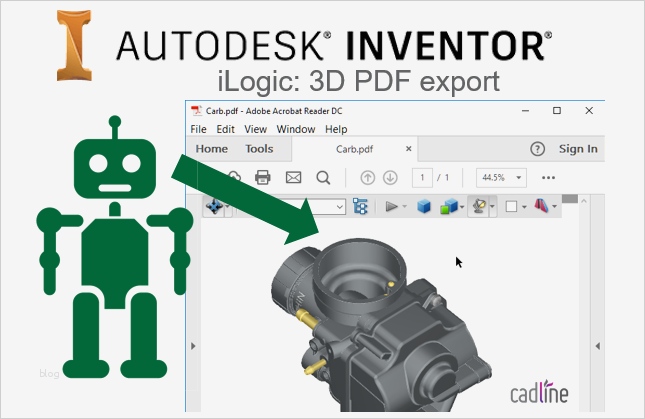This screenshot has height=419, width=645.
Task: Click the model render mode cubes icon
Action: (449, 206)
